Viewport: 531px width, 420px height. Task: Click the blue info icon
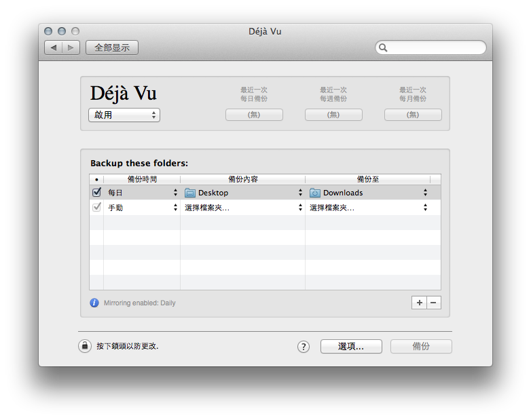pyautogui.click(x=94, y=303)
